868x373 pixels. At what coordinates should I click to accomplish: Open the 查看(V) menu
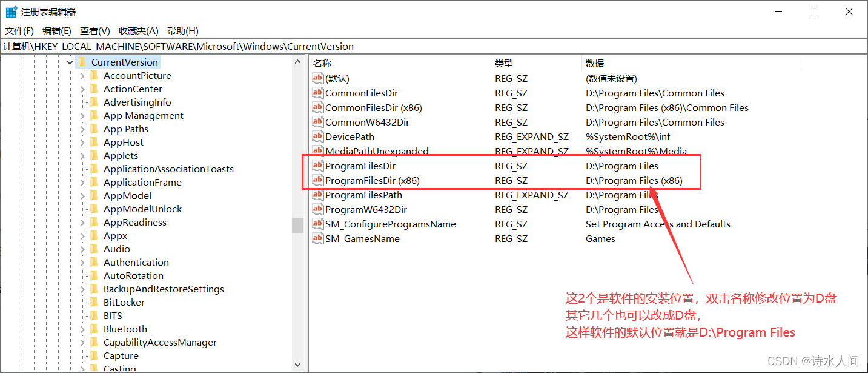point(95,30)
